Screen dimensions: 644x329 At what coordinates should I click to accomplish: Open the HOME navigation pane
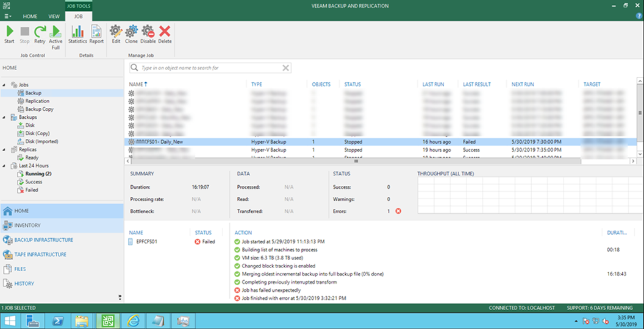(62, 211)
